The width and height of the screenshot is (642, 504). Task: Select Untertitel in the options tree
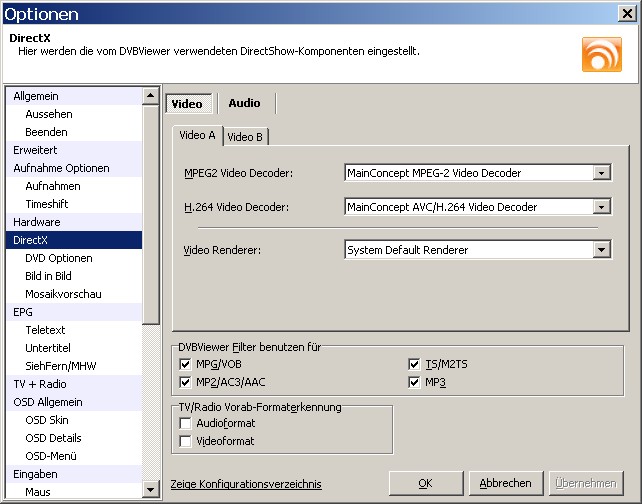74,348
